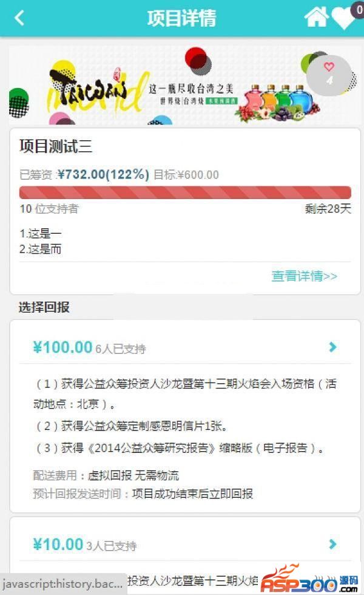Viewport: 364px width, 595px height.
Task: Open the home icon in header
Action: click(316, 17)
